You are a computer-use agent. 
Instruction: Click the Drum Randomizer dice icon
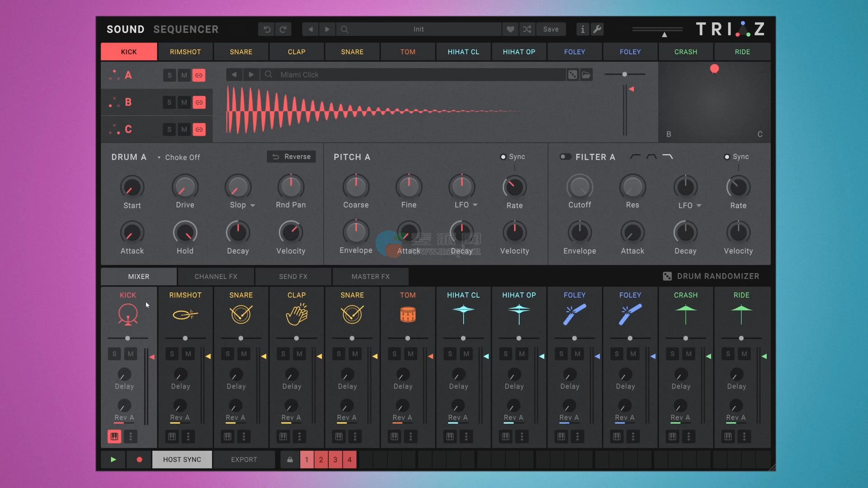pyautogui.click(x=667, y=276)
